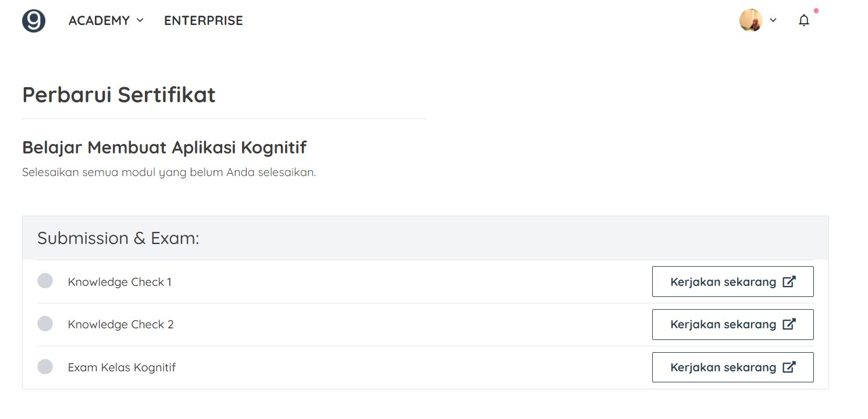Viewport: 868px width, 419px height.
Task: Start Exam Kelas Kognitif via Kerjakan sekarang
Action: point(732,367)
